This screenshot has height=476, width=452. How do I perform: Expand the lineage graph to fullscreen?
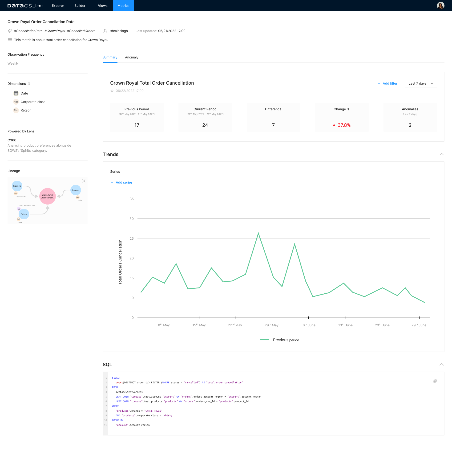coord(84,181)
